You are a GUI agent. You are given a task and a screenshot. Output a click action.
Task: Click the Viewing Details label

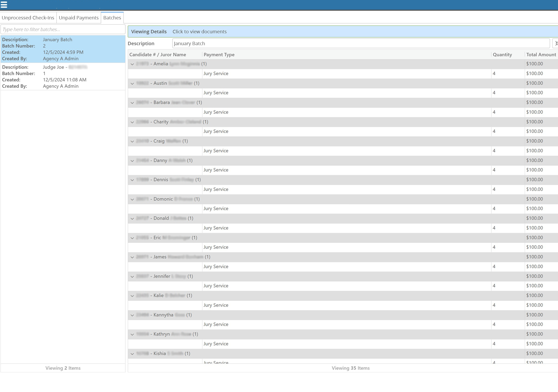click(x=149, y=32)
